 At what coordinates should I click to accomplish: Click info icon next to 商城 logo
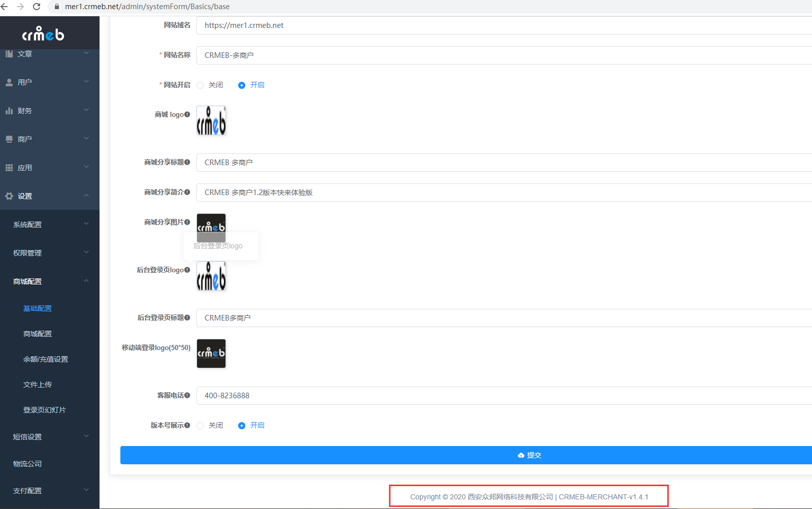click(187, 114)
